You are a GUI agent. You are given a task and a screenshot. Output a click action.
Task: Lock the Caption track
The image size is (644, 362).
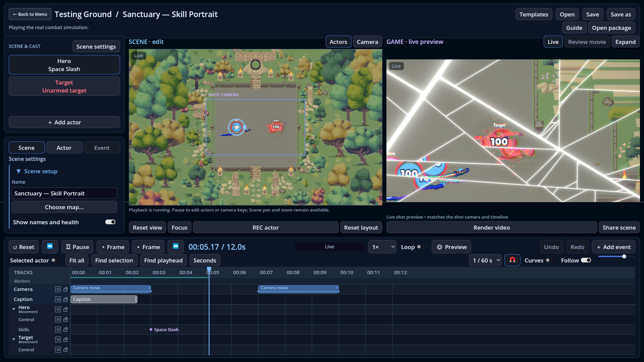pyautogui.click(x=66, y=299)
